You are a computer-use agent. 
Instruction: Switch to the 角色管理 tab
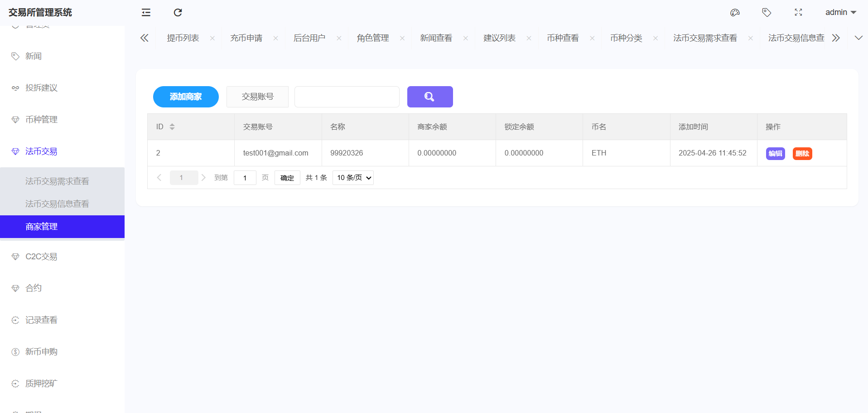pyautogui.click(x=372, y=38)
